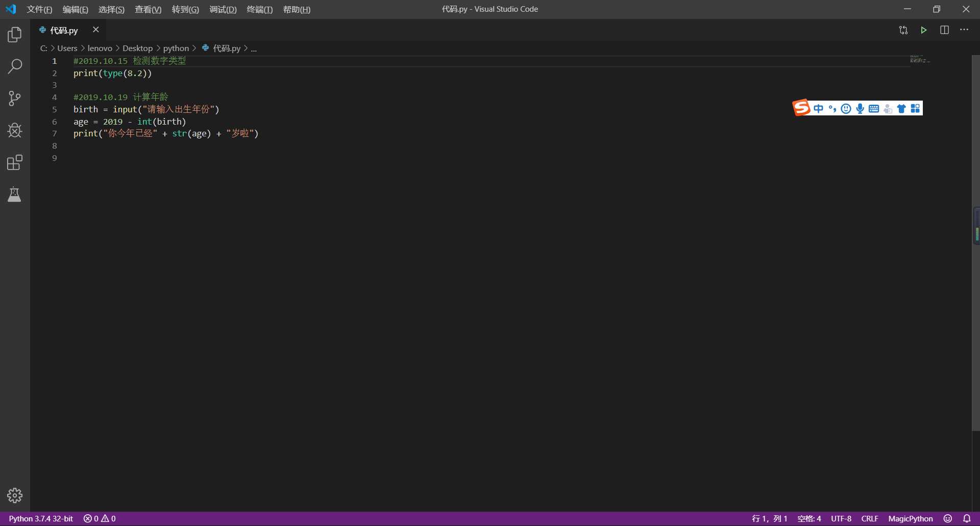The height and width of the screenshot is (526, 980).
Task: Change indentation via 空格: 4
Action: click(x=809, y=518)
